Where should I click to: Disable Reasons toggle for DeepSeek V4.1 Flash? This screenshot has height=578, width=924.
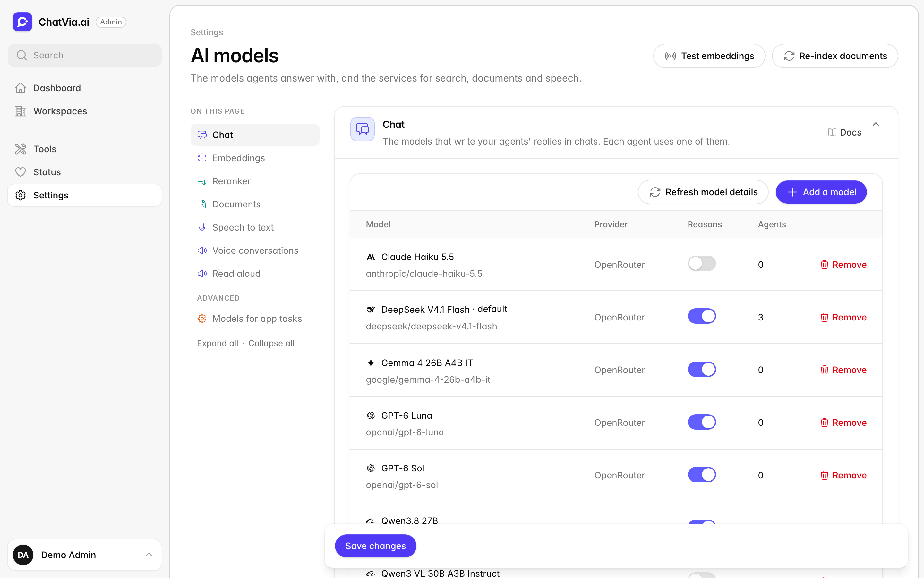click(702, 316)
